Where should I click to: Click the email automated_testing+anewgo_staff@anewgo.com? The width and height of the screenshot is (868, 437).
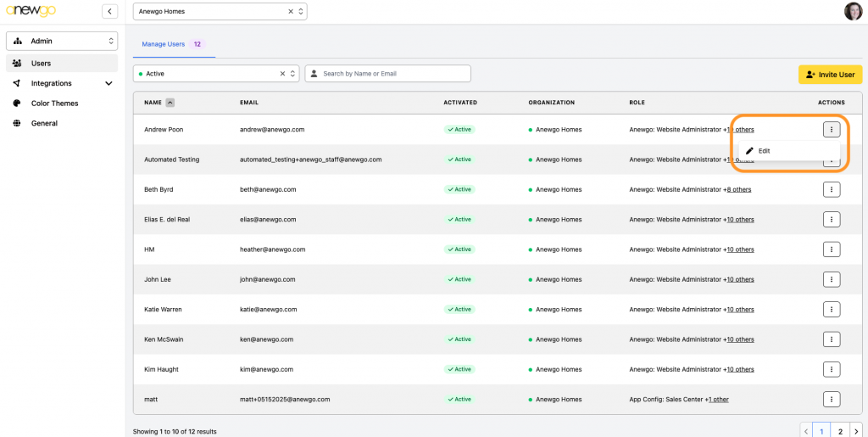pos(310,160)
